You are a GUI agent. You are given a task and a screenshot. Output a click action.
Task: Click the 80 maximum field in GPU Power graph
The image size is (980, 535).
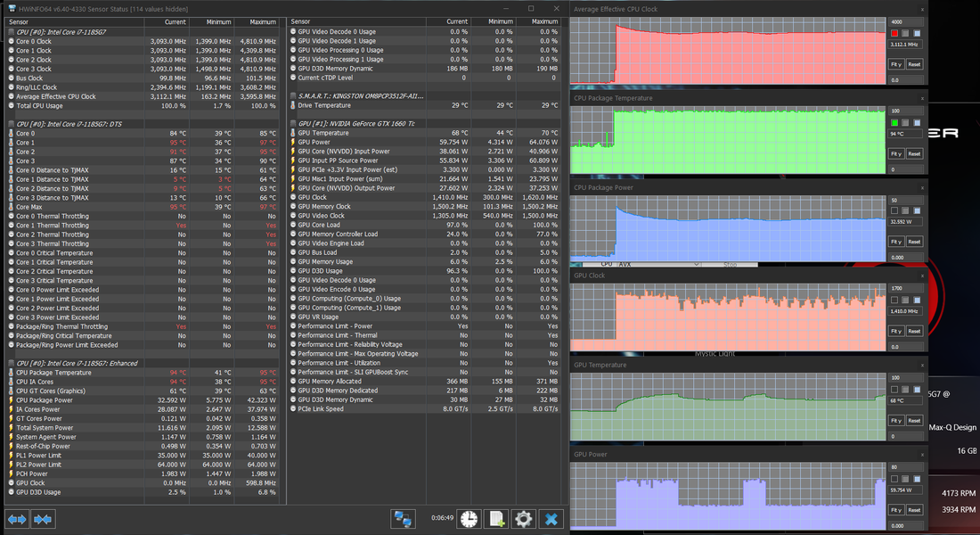(x=906, y=467)
